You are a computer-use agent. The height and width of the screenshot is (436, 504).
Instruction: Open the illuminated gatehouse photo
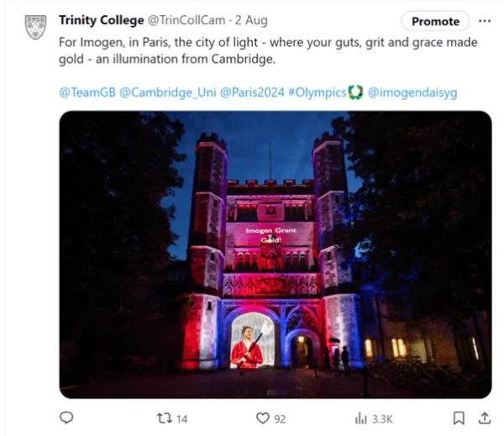[275, 254]
